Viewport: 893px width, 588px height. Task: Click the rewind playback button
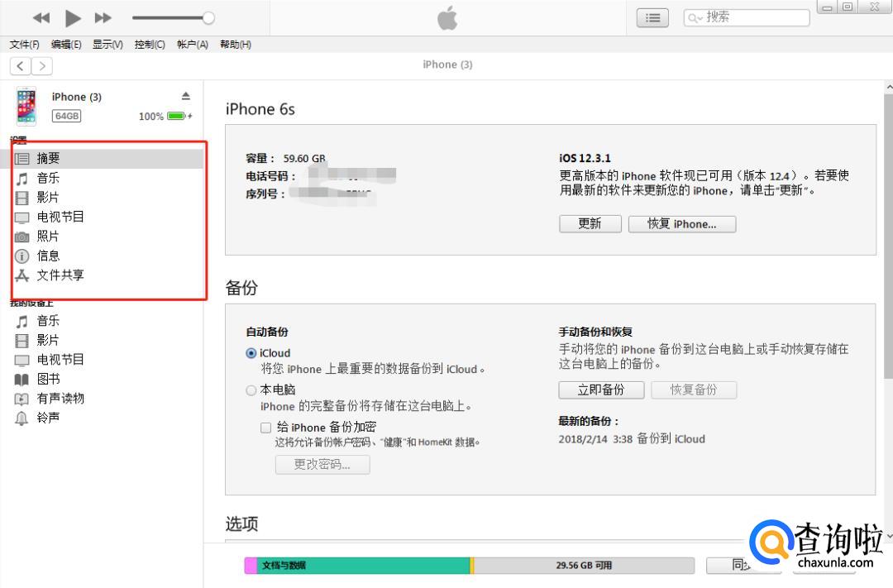pyautogui.click(x=41, y=18)
